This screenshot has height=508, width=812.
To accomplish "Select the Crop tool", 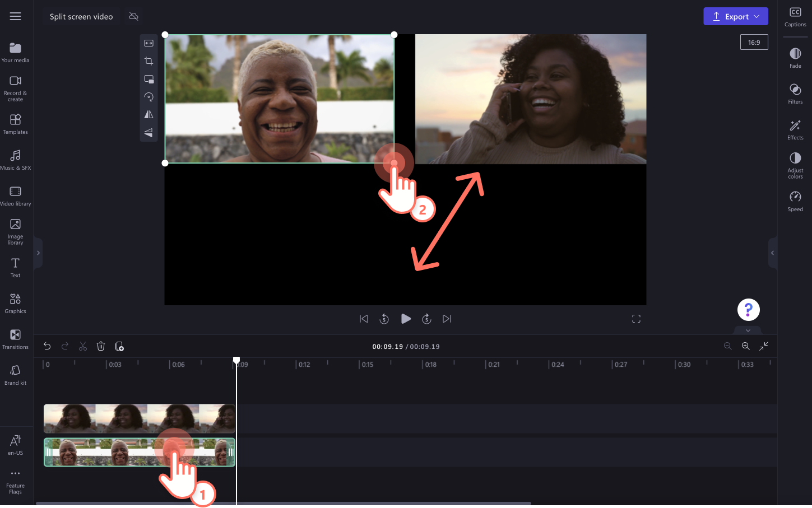I will 149,61.
